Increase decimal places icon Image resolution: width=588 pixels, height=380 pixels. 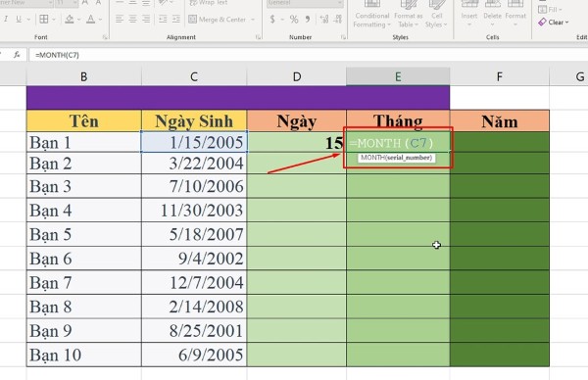[x=324, y=20]
